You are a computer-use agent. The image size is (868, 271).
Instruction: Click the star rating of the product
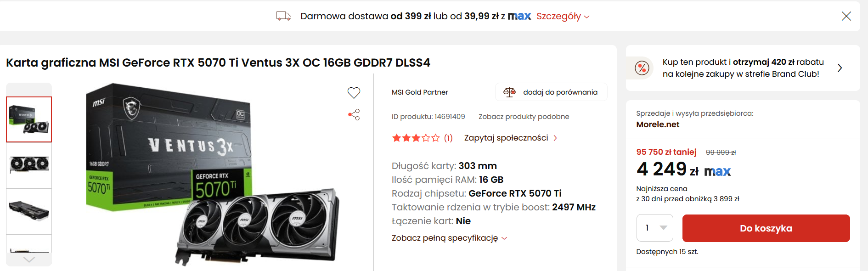point(416,138)
